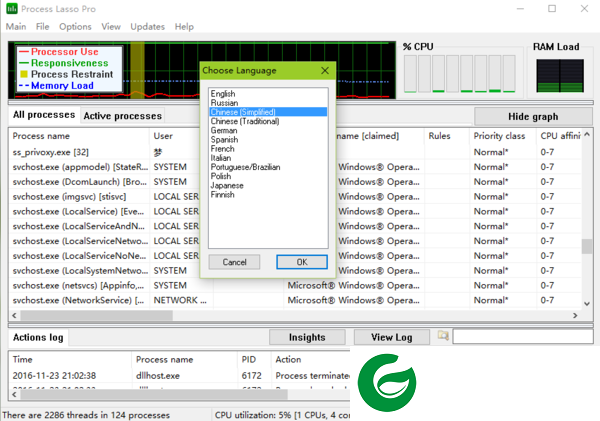Click the process list scroll down arrow
Image resolution: width=600 pixels, height=421 pixels.
(587, 304)
